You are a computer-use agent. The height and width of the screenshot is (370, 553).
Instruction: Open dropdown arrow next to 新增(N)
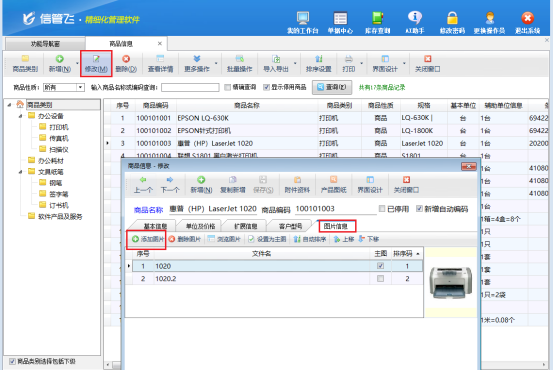click(77, 63)
